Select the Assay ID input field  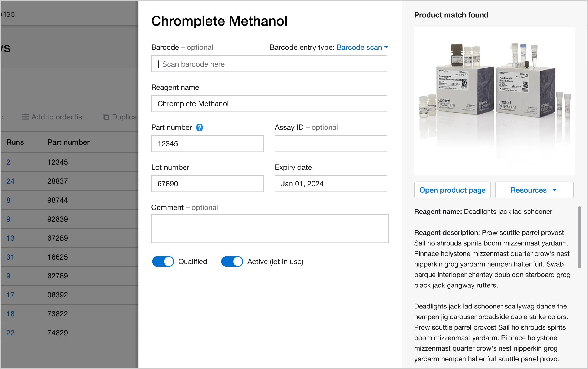(331, 144)
